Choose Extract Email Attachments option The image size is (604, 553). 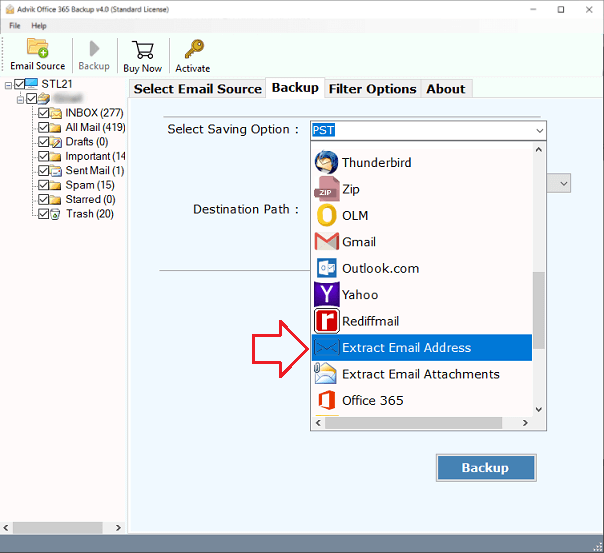(422, 374)
